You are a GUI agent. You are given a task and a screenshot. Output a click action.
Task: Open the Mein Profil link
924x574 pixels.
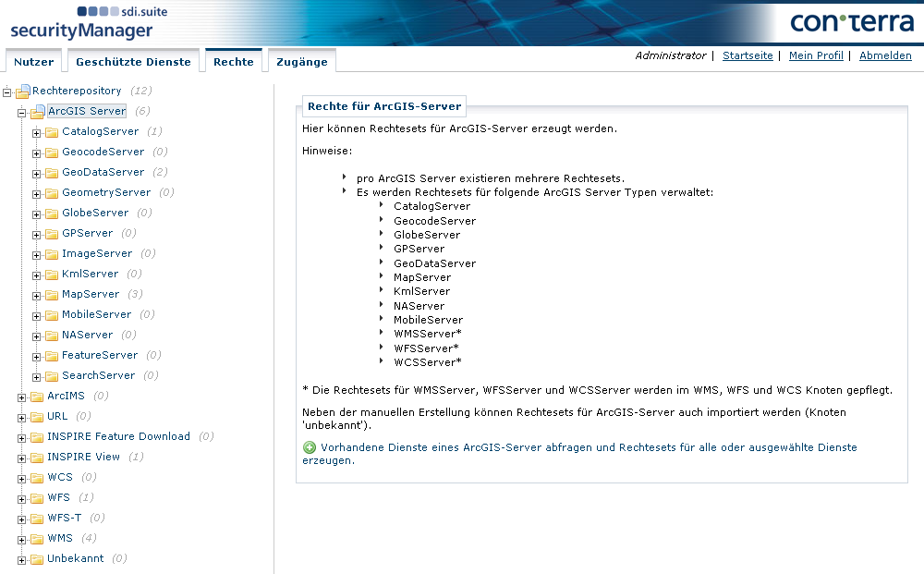(x=816, y=55)
